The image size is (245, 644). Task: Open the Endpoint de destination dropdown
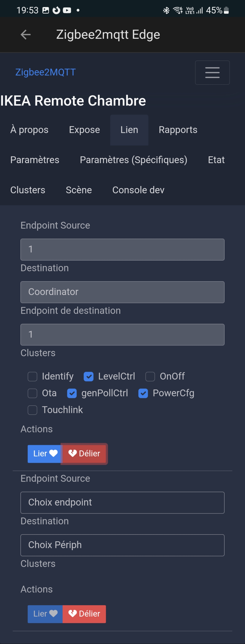click(122, 335)
